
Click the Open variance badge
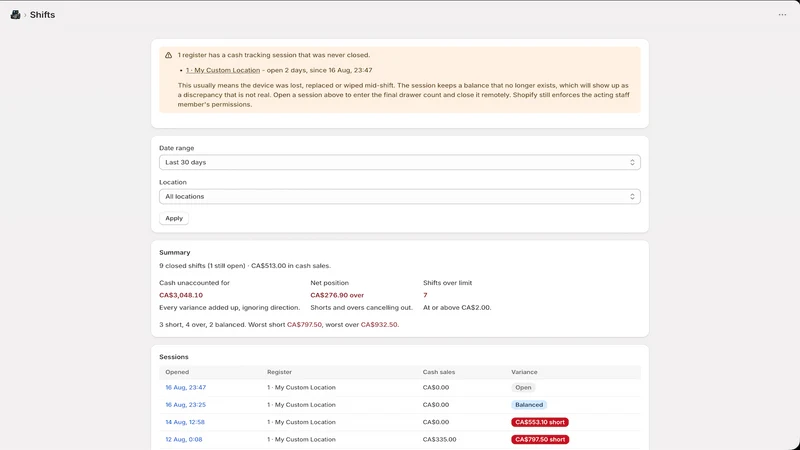(x=523, y=387)
